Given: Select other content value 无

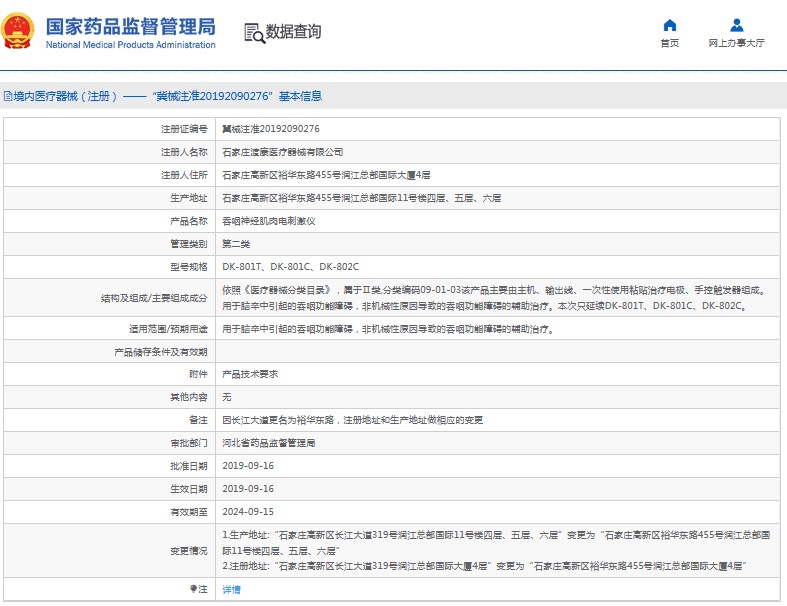Looking at the screenshot, I should tap(227, 397).
